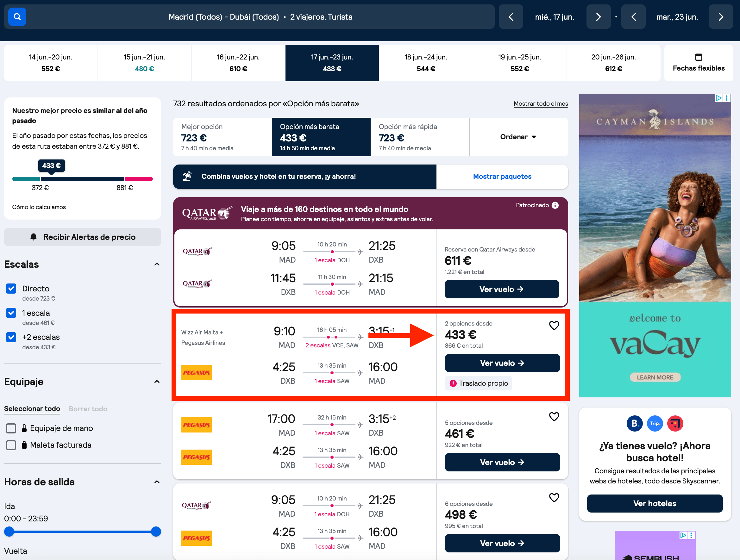Click the AdChoices icon on the Semrush ad
The height and width of the screenshot is (560, 740).
[x=683, y=535]
